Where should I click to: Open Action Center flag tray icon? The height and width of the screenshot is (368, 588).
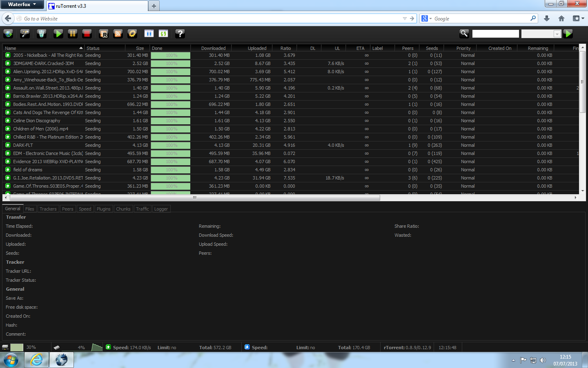(x=523, y=360)
